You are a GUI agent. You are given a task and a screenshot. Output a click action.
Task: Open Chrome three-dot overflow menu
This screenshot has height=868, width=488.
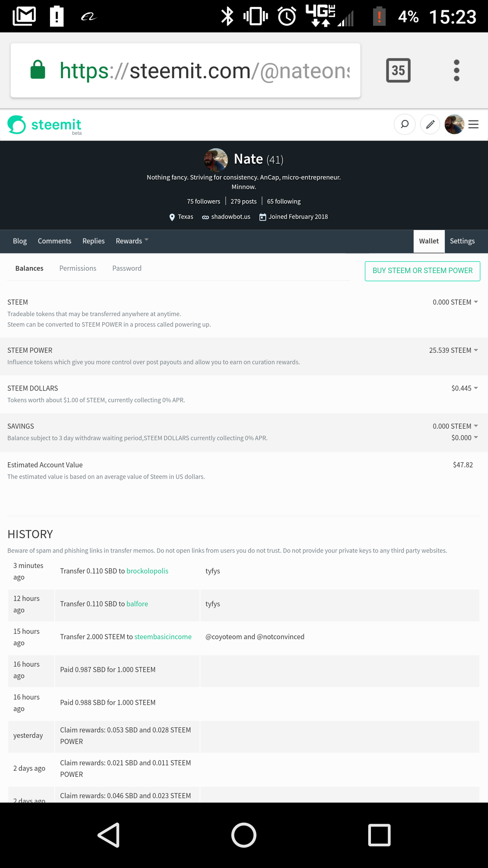(457, 70)
